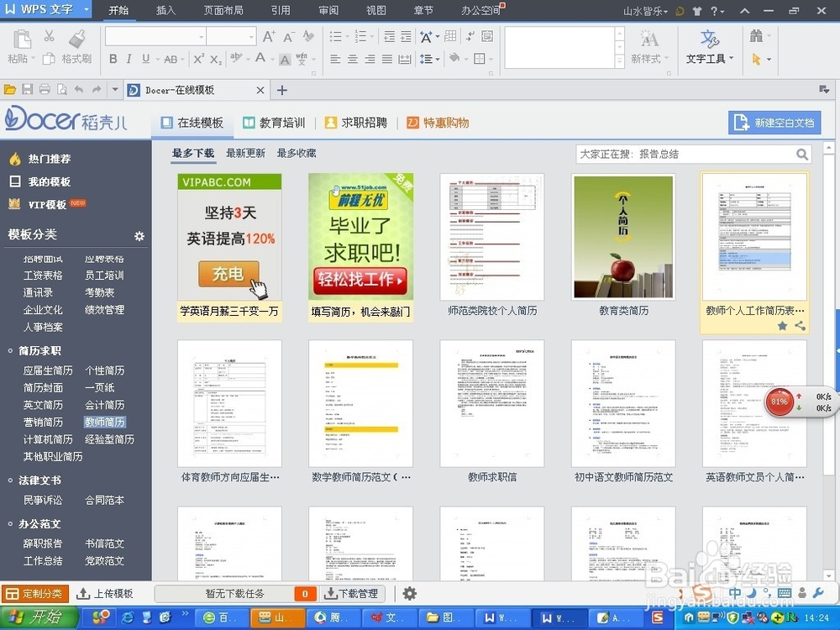Click the open folder icon in quick toolbar
The height and width of the screenshot is (630, 840).
tap(9, 90)
